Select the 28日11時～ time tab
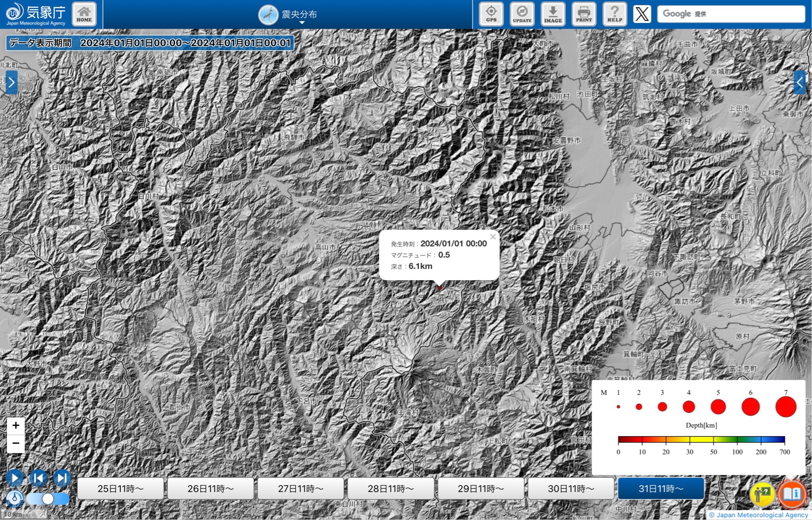The width and height of the screenshot is (812, 520). [391, 489]
